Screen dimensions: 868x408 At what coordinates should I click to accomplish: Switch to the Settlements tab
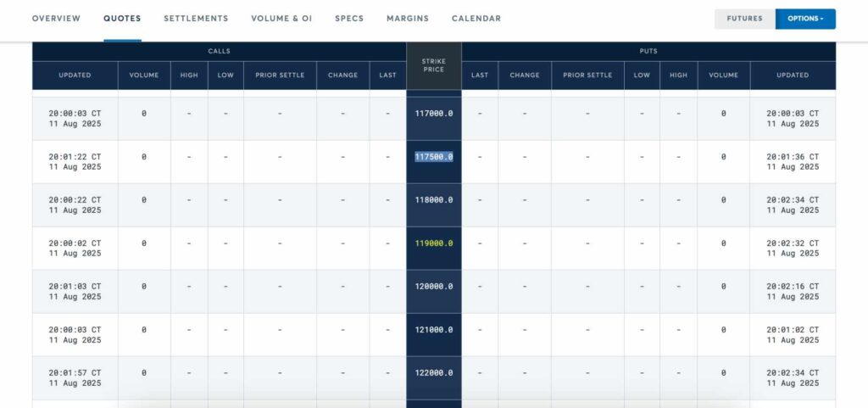click(x=196, y=19)
